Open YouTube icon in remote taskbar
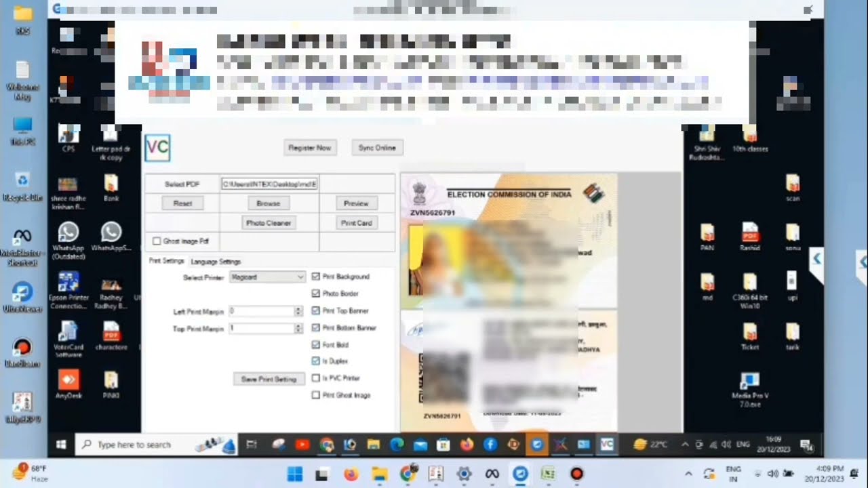 302,445
